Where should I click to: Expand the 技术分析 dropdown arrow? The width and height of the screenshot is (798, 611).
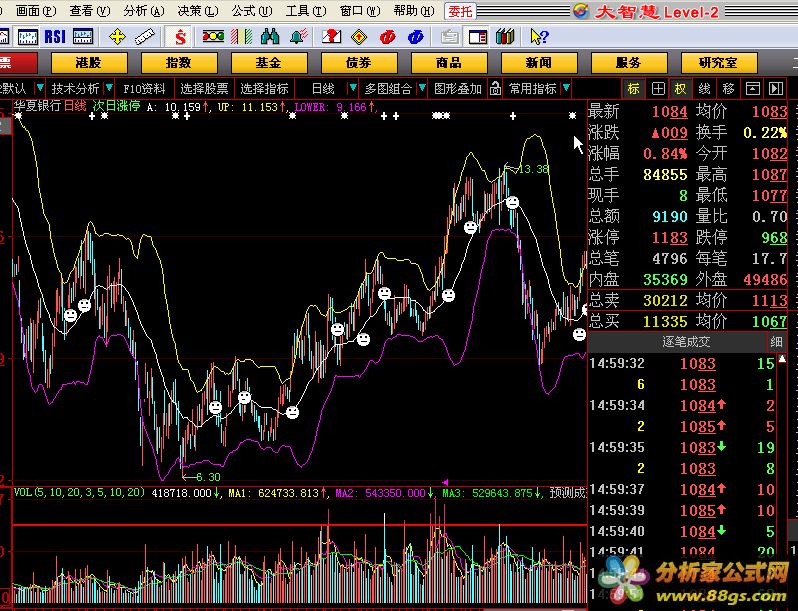[x=108, y=89]
